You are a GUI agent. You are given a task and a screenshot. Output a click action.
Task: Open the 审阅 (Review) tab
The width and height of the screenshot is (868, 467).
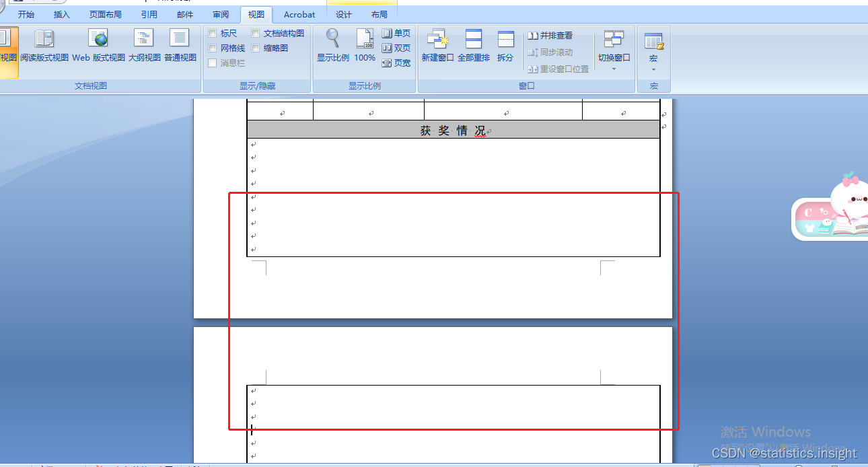tap(221, 14)
